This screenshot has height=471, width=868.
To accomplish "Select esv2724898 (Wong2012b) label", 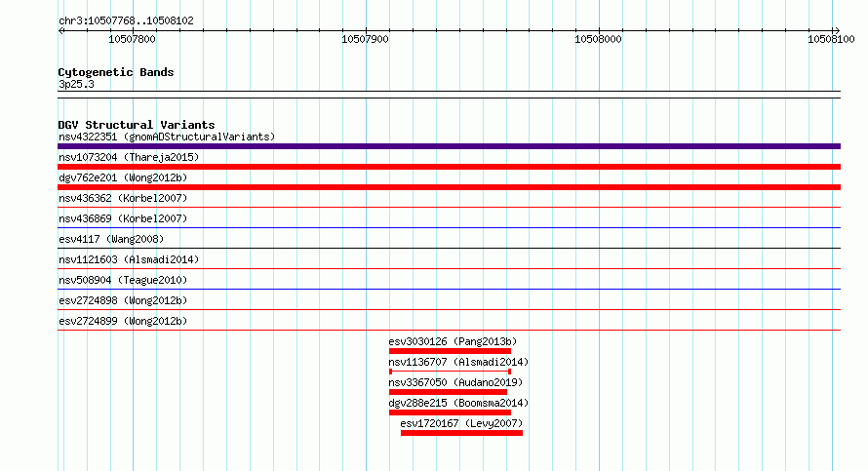I will click(123, 300).
